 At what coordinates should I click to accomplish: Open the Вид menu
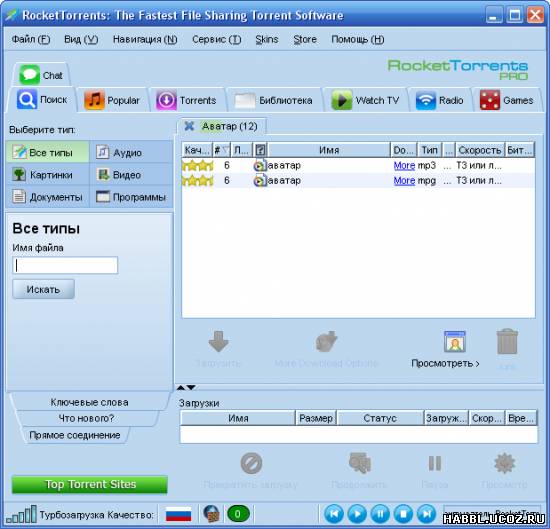[81, 39]
